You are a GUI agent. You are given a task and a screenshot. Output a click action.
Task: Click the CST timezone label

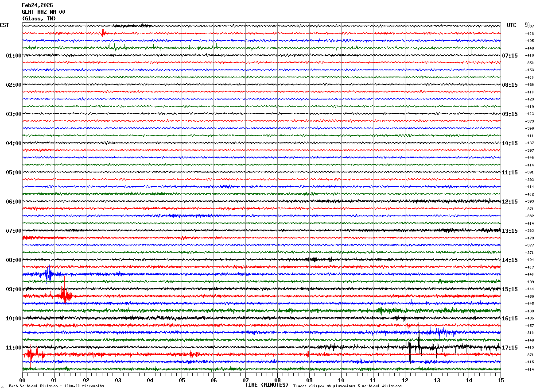[x=4, y=25]
